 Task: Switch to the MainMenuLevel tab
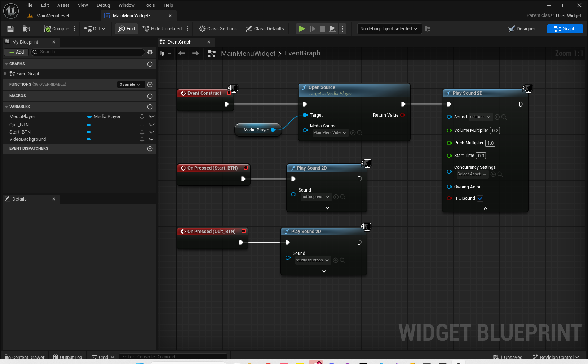tap(53, 16)
